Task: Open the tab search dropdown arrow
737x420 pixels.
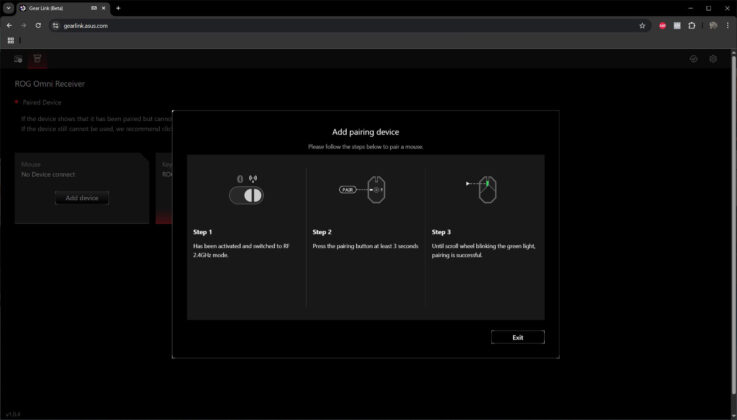Action: (8, 8)
